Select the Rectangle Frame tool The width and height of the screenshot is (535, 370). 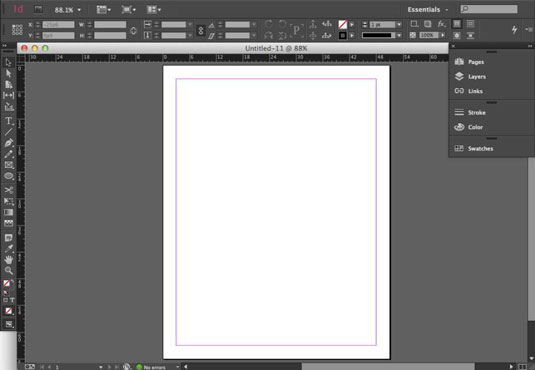coord(9,165)
